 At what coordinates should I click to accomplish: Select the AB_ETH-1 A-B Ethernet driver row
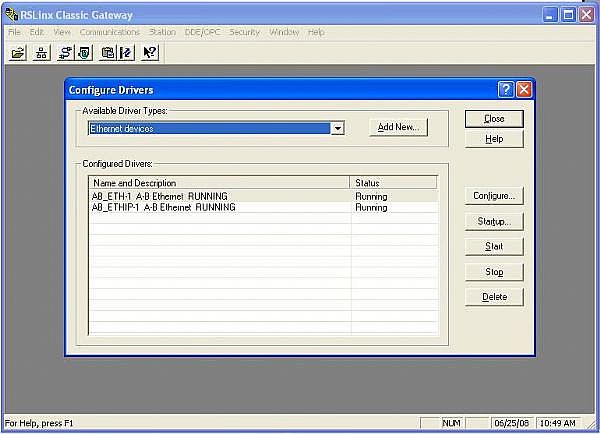tap(264, 196)
